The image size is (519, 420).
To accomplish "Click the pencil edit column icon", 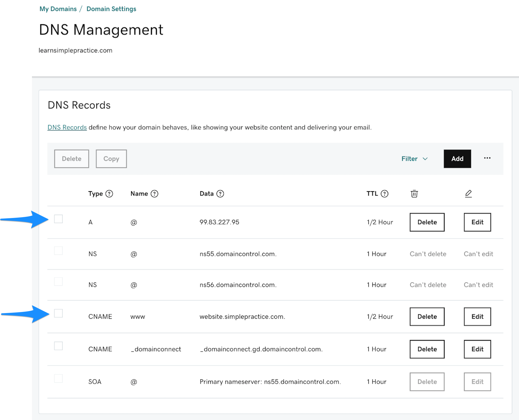I will click(468, 194).
